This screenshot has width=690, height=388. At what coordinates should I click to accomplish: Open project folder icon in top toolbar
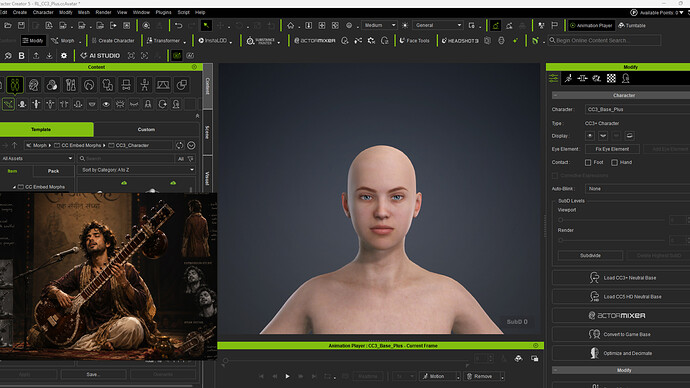coord(8,26)
